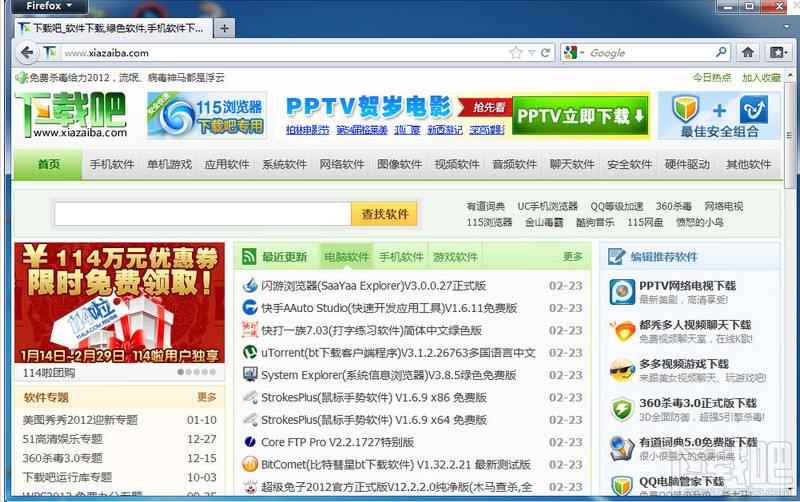Viewport: 800px width, 502px height.
Task: Select the 首页 navigation tab
Action: pyautogui.click(x=48, y=164)
